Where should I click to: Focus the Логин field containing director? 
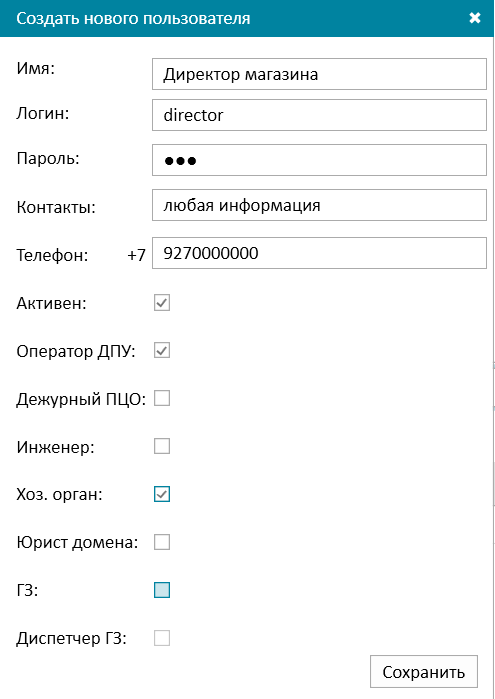319,115
